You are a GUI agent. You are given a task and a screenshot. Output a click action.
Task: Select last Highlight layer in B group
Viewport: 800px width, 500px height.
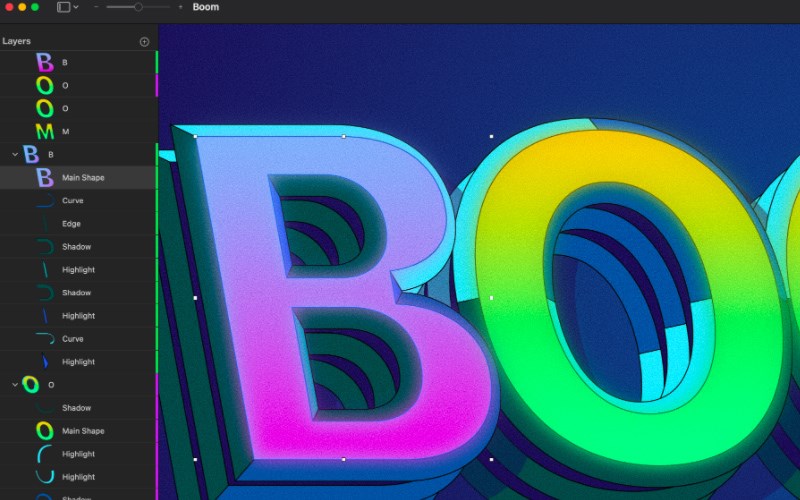click(79, 362)
